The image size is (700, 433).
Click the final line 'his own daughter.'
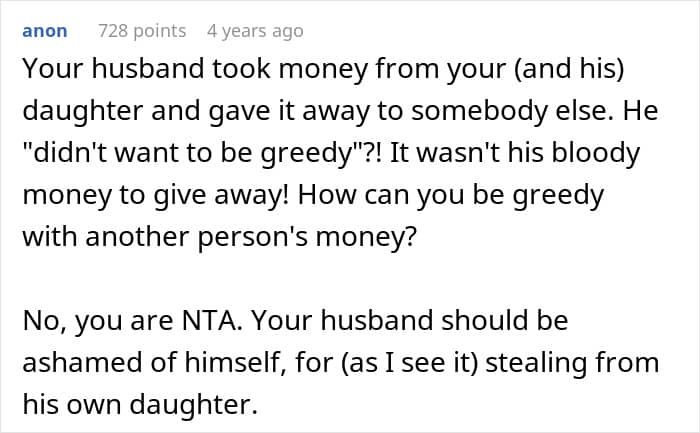[140, 404]
